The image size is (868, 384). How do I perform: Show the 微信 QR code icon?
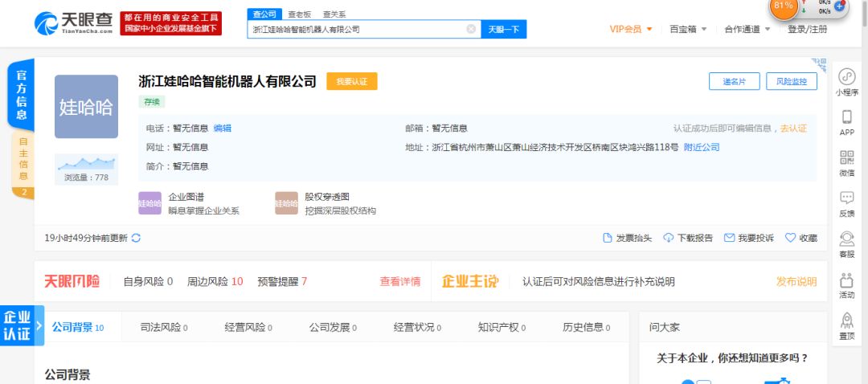[846, 163]
